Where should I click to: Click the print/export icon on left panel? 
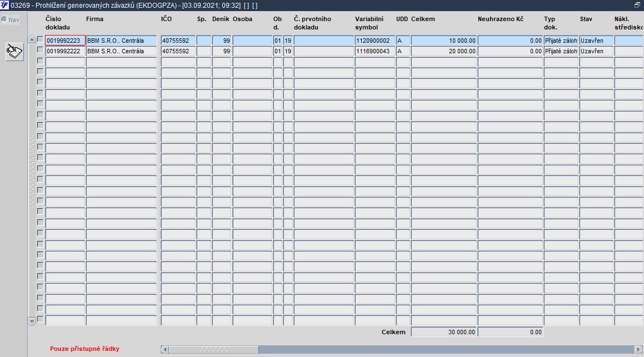14,52
